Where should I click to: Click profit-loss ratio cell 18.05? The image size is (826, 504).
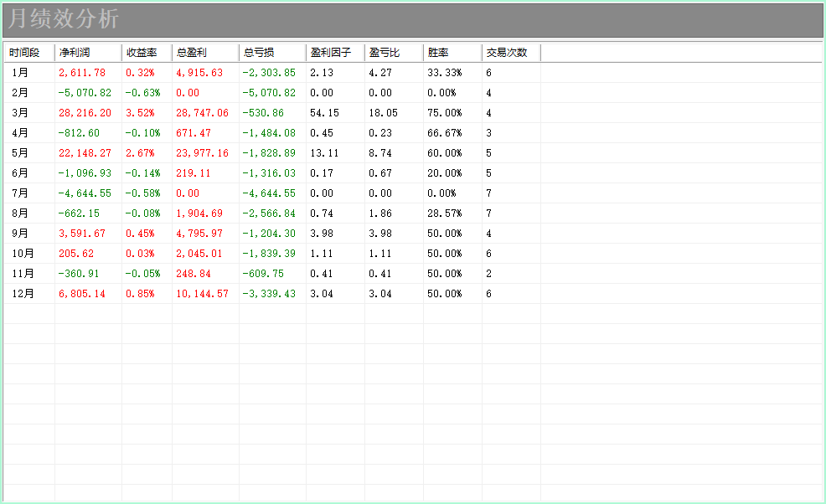(383, 113)
